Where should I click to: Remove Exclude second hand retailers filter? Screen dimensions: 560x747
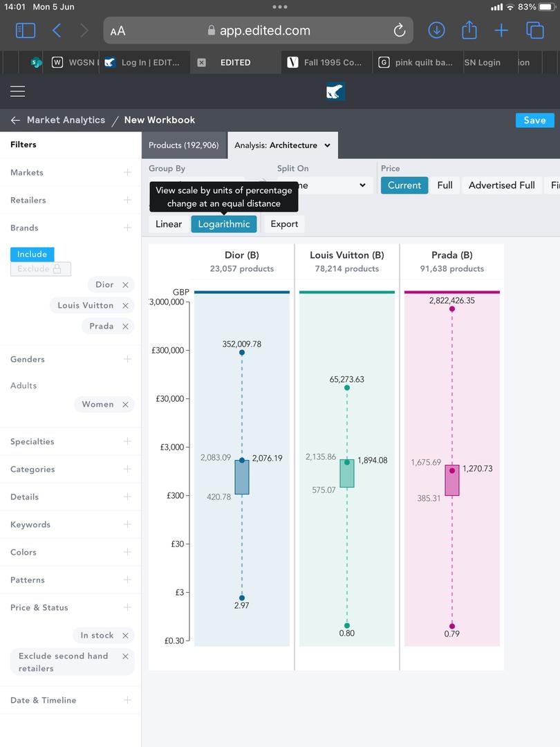tap(125, 656)
